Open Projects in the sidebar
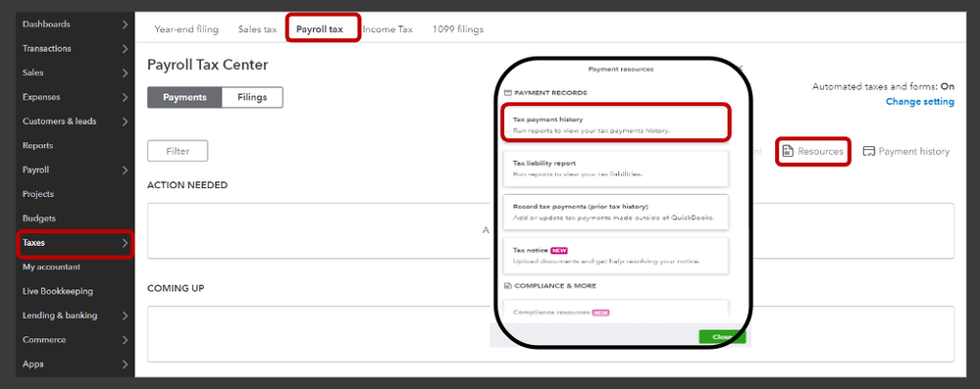Screen dimensions: 980x389 [38, 194]
